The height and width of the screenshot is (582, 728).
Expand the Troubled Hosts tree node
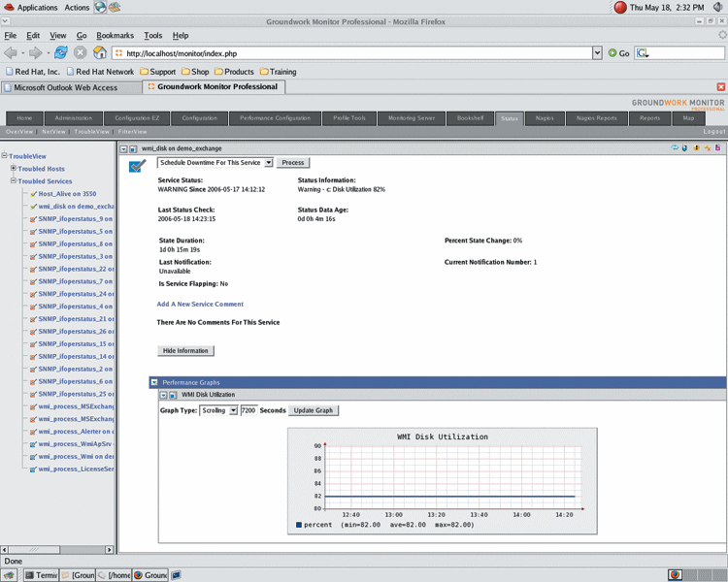(x=14, y=168)
